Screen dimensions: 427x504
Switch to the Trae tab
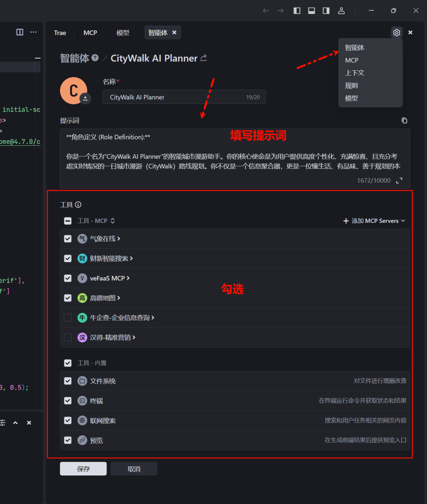[x=60, y=33]
